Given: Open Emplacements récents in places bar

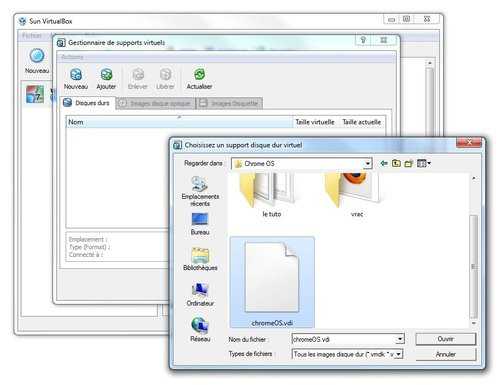Looking at the screenshot, I should (200, 191).
